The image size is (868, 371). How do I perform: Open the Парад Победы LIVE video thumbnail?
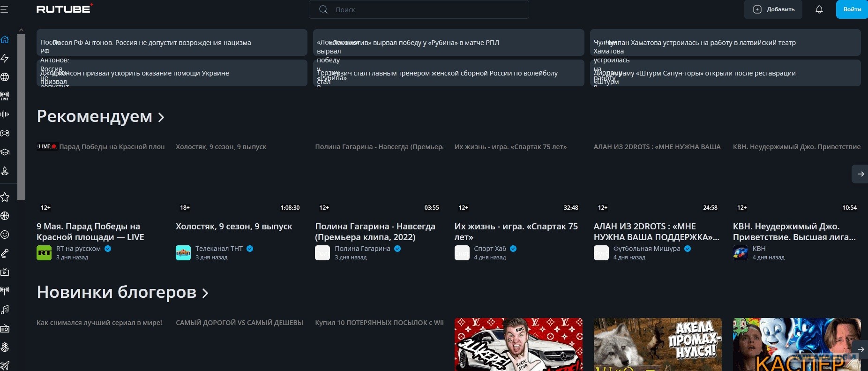pyautogui.click(x=101, y=178)
